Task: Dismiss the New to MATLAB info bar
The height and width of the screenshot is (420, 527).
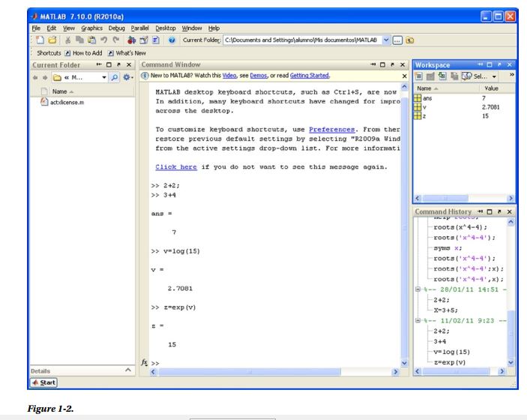Action: 405,76
